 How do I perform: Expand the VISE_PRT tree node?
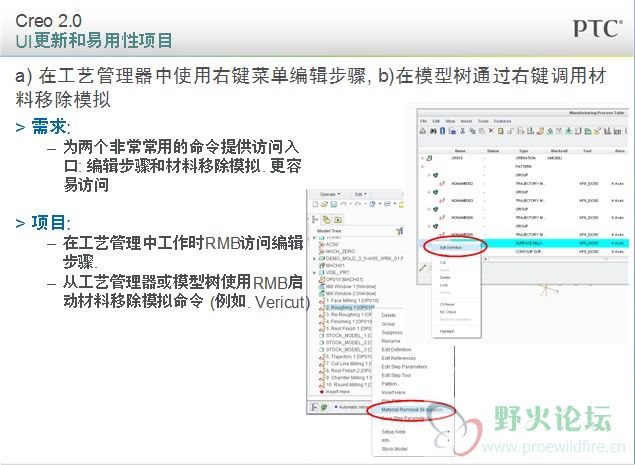click(x=315, y=273)
